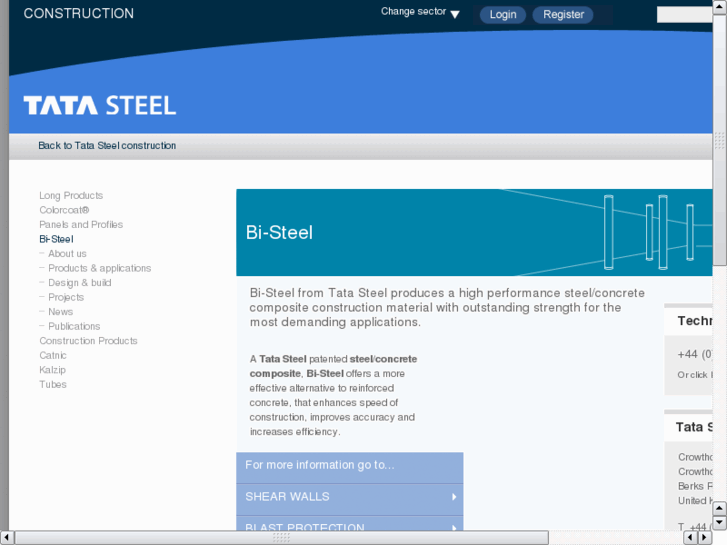This screenshot has height=545, width=727.
Task: Click the Change sector triangle arrow
Action: (x=455, y=14)
